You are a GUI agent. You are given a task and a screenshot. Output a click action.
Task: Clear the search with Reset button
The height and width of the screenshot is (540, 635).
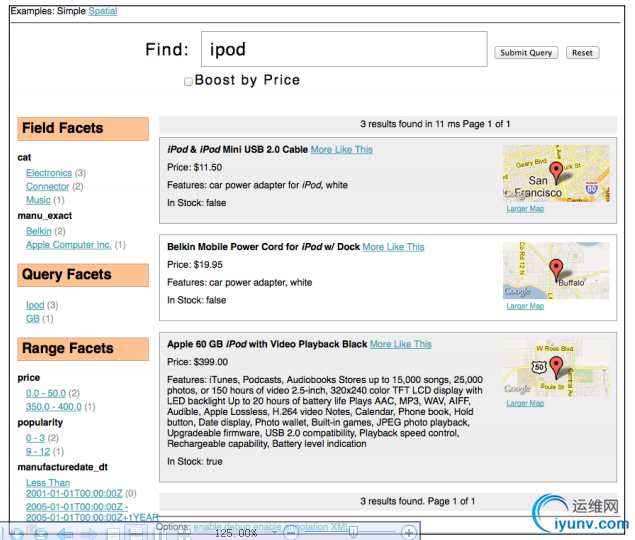click(582, 53)
